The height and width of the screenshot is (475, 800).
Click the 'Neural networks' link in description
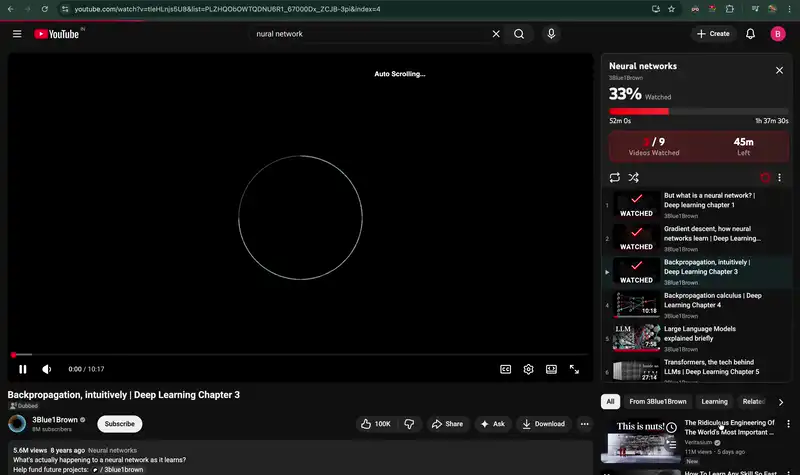[112, 450]
